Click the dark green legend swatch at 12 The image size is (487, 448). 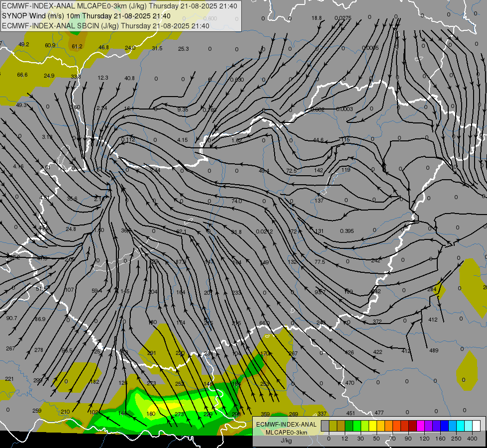[x=349, y=426]
